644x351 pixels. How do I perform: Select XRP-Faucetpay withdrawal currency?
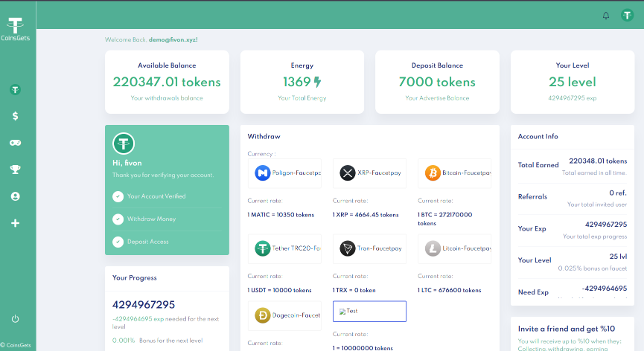pyautogui.click(x=369, y=173)
